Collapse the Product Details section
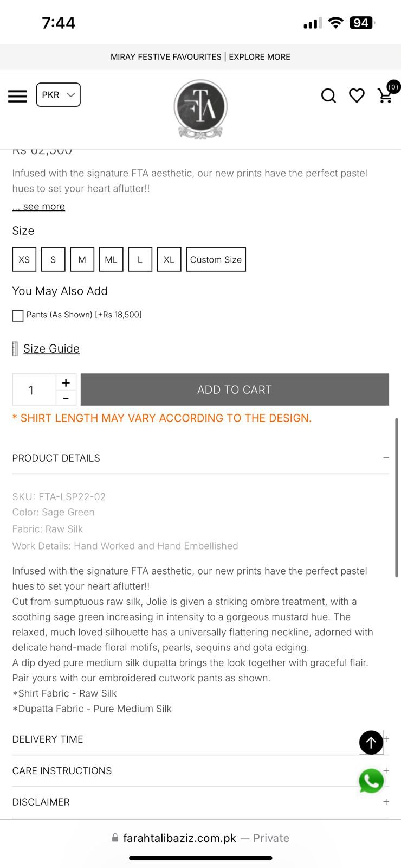The image size is (401, 868). (386, 458)
